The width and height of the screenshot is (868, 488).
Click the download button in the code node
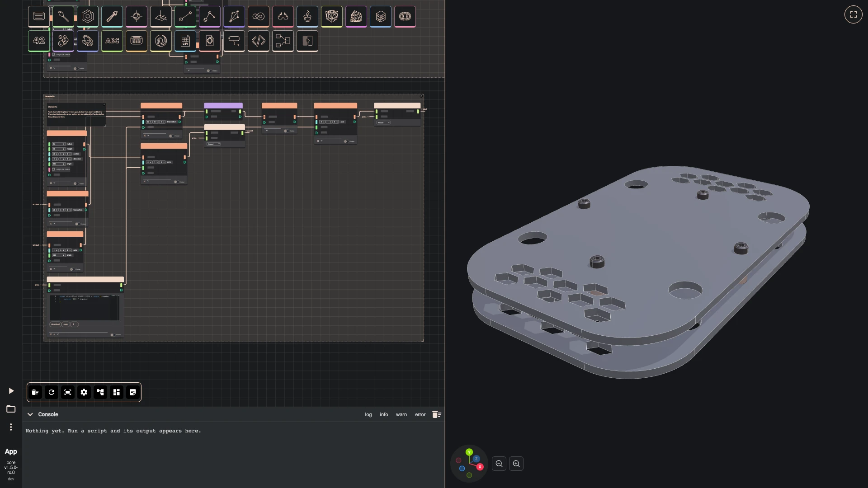(55, 324)
